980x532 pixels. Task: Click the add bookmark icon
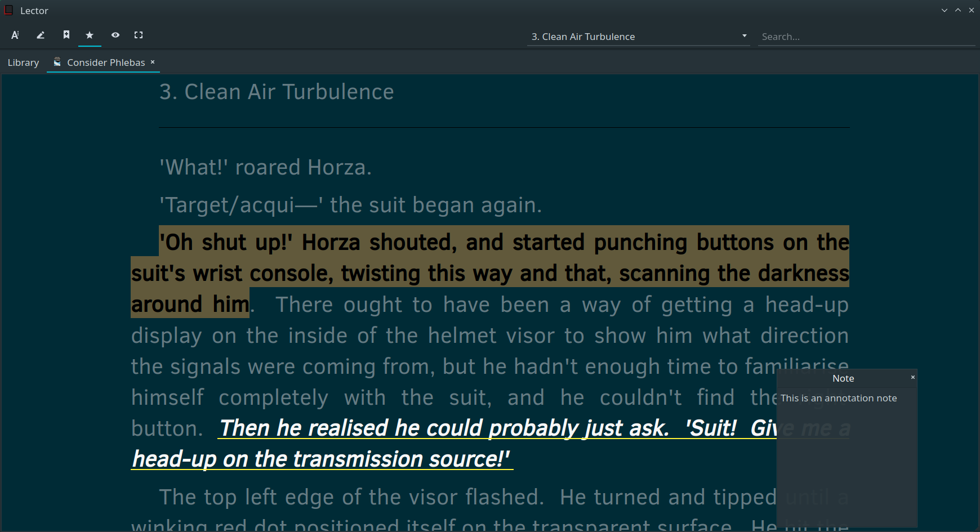click(x=66, y=35)
